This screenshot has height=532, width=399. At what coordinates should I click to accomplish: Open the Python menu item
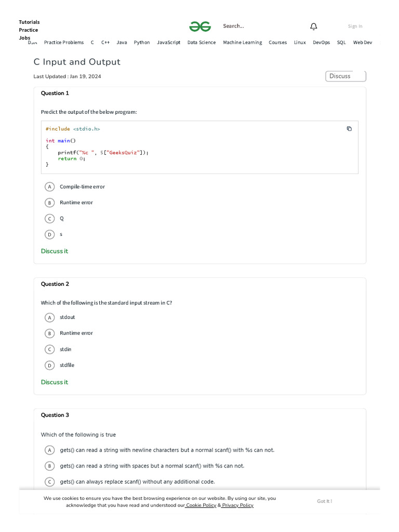click(142, 43)
